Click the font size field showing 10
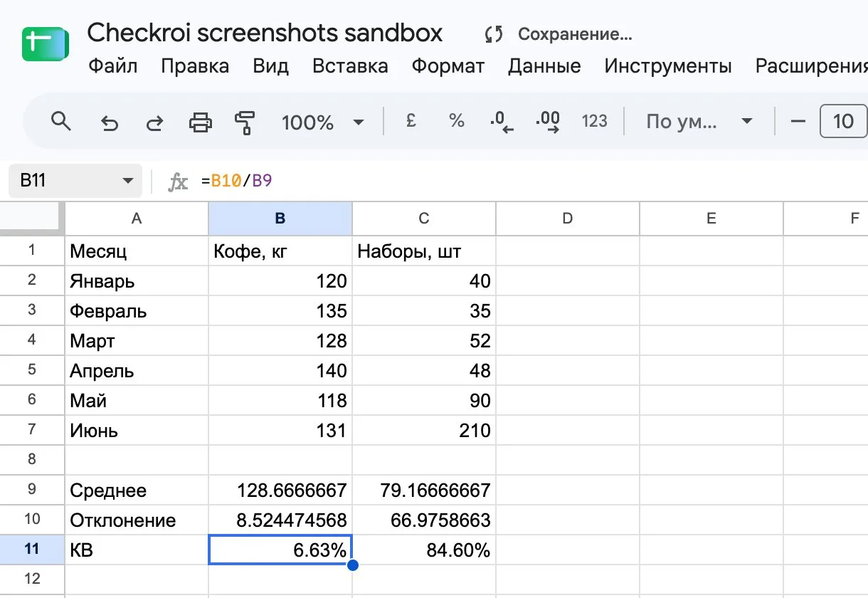868x598 pixels. [843, 121]
